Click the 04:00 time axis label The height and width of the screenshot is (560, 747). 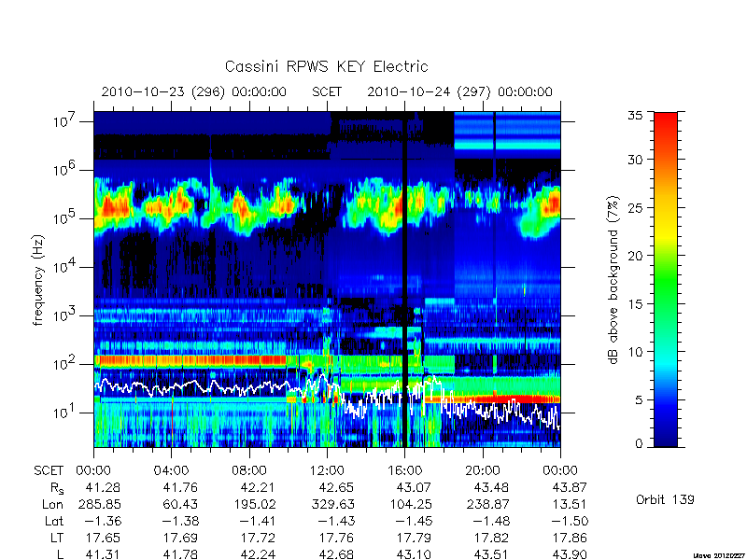click(x=171, y=470)
